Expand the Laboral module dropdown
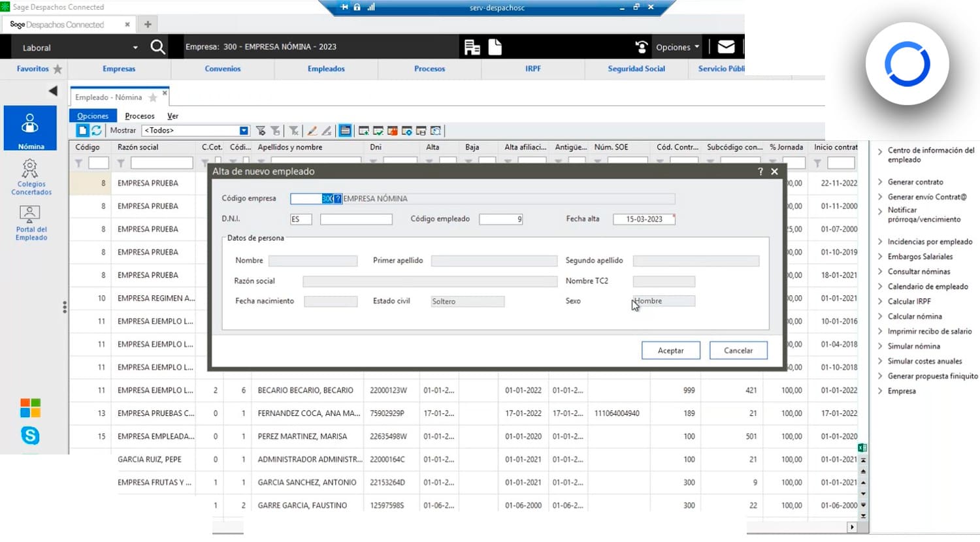Viewport: 980px width, 542px height. [135, 48]
